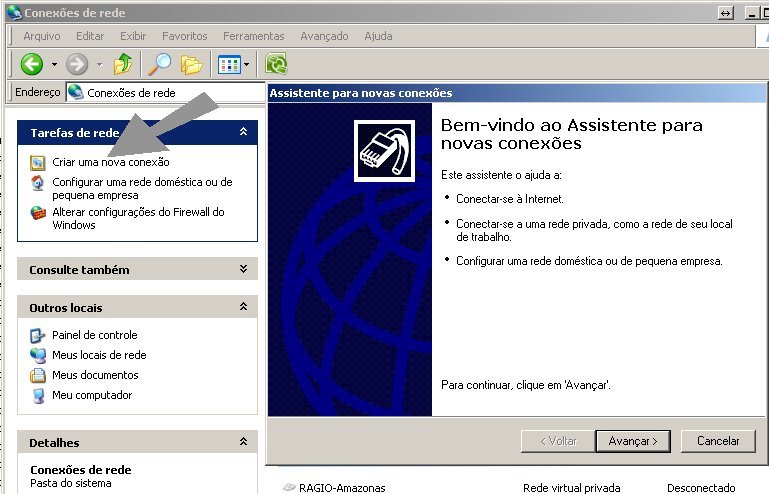Click the Tarefas de rede header

137,132
